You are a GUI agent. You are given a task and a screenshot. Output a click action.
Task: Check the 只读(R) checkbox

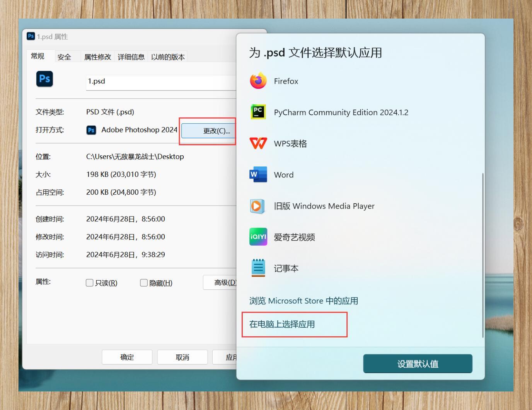pyautogui.click(x=89, y=282)
